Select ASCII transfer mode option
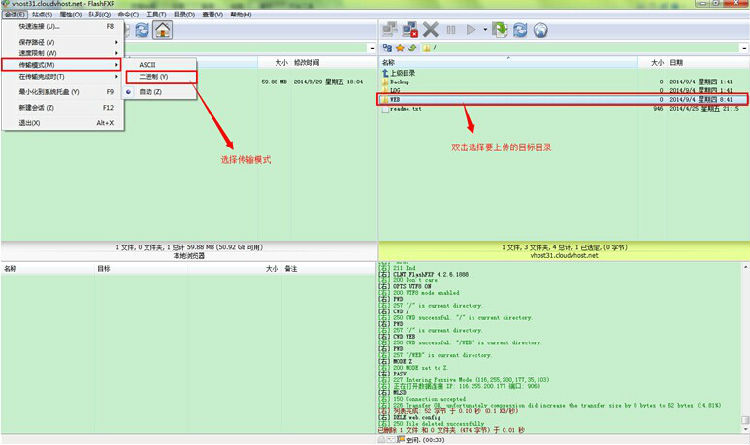 point(147,64)
